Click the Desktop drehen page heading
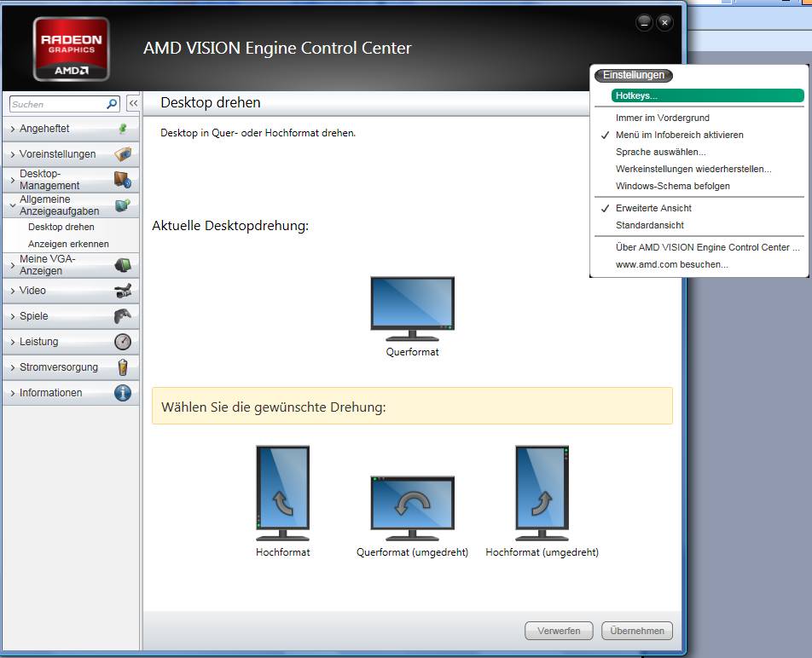This screenshot has height=658, width=812. (x=210, y=102)
